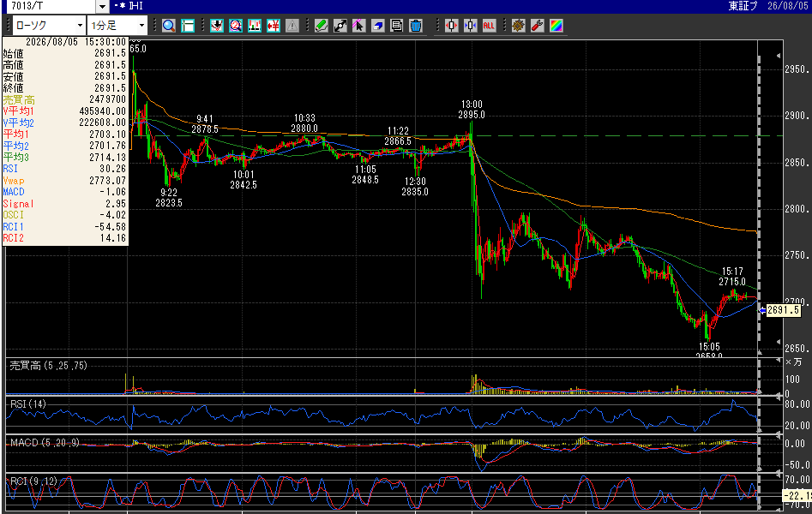Click the IHI stock name in title bar
The image size is (812, 514).
(135, 6)
